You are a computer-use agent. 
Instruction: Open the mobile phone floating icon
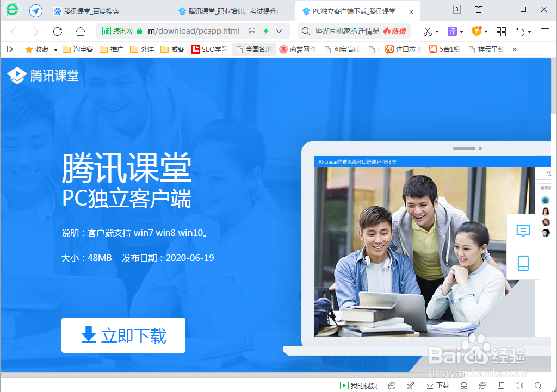(x=523, y=263)
